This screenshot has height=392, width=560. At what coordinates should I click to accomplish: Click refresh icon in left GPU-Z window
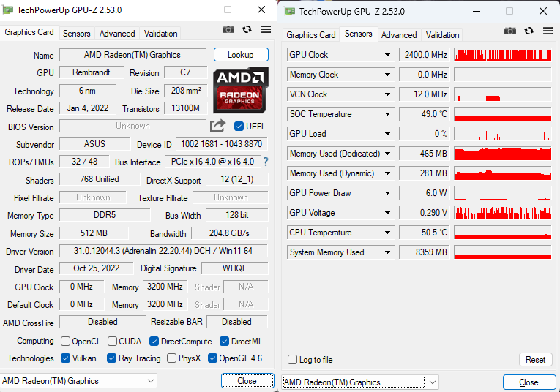pyautogui.click(x=247, y=29)
